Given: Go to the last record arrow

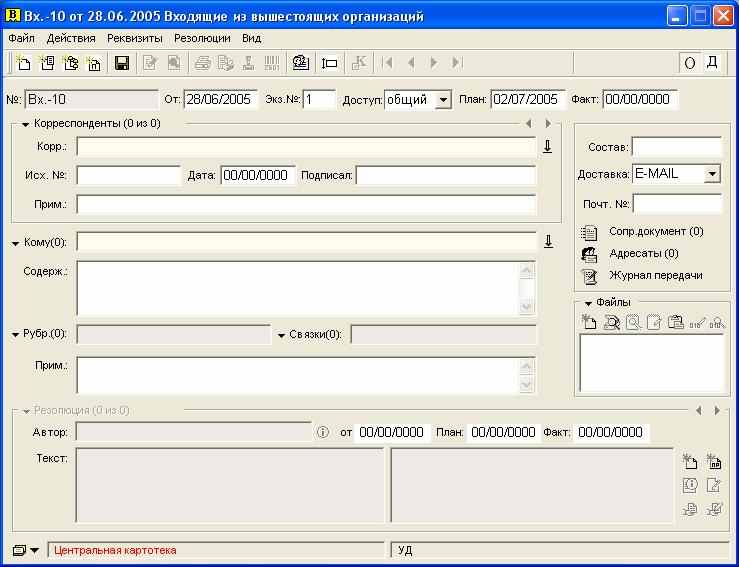Looking at the screenshot, I should point(457,63).
